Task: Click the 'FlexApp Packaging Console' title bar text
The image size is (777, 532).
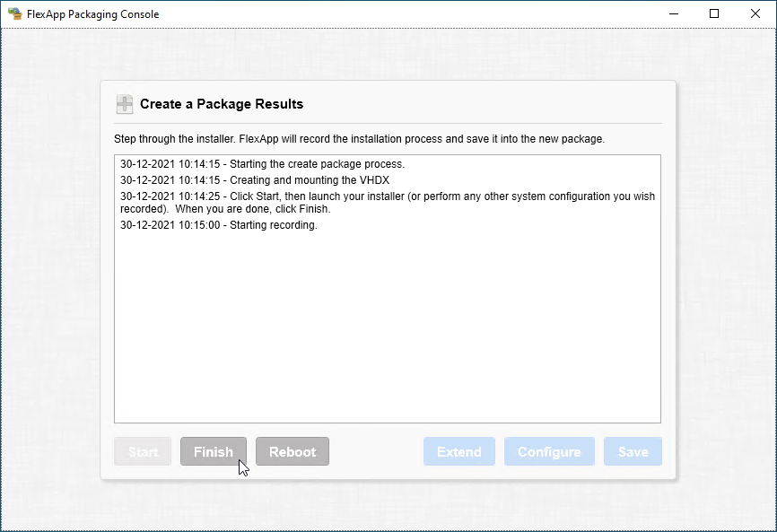Action: point(93,13)
